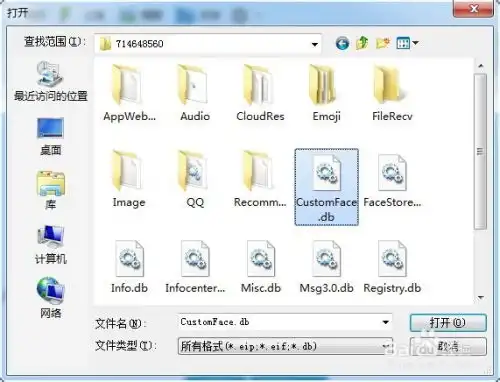This screenshot has height=382, width=500.
Task: Click the Open (打开) button
Action: [448, 323]
